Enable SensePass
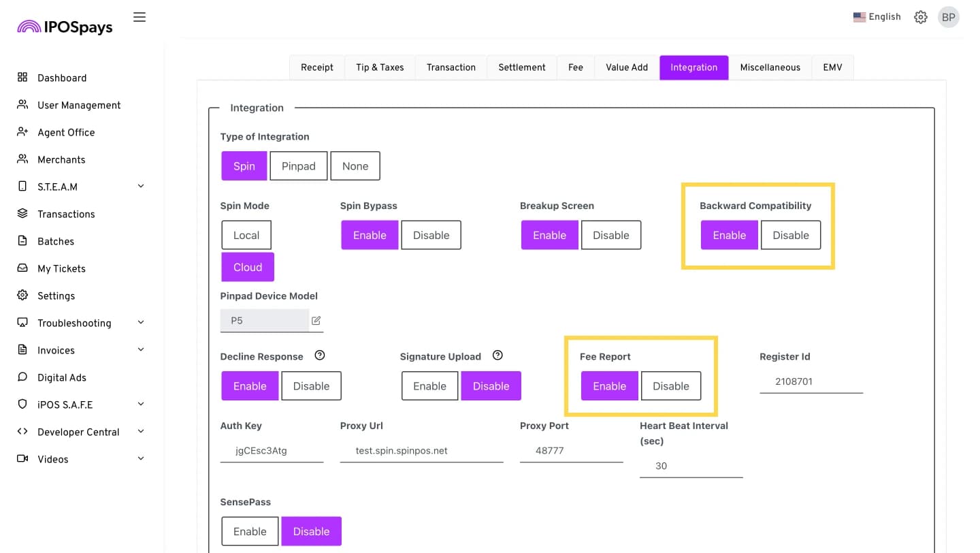Screen dimensions: 980x553 pos(250,531)
